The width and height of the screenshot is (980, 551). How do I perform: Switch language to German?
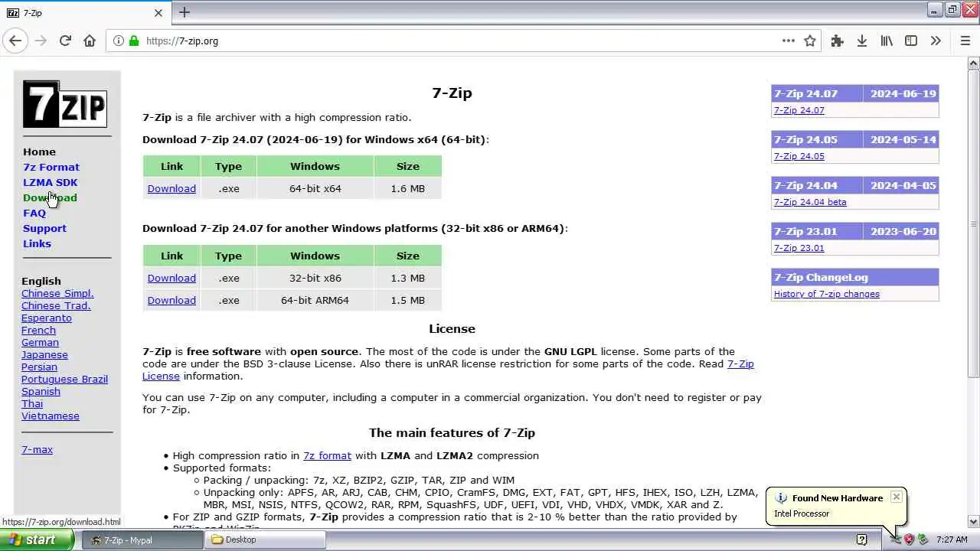[x=40, y=342]
